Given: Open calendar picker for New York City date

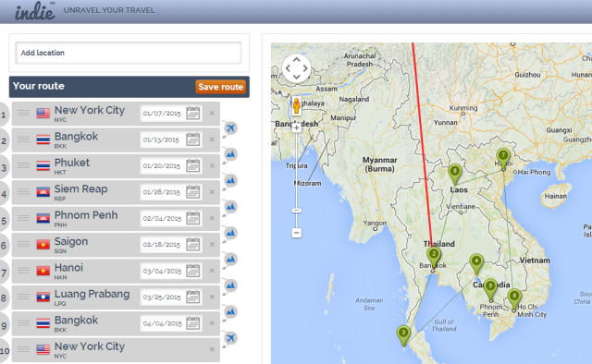Looking at the screenshot, I should tap(193, 113).
